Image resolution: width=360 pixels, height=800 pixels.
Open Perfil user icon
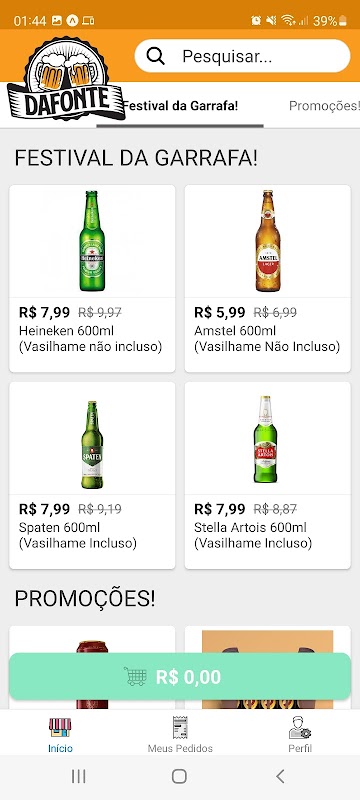coord(300,728)
